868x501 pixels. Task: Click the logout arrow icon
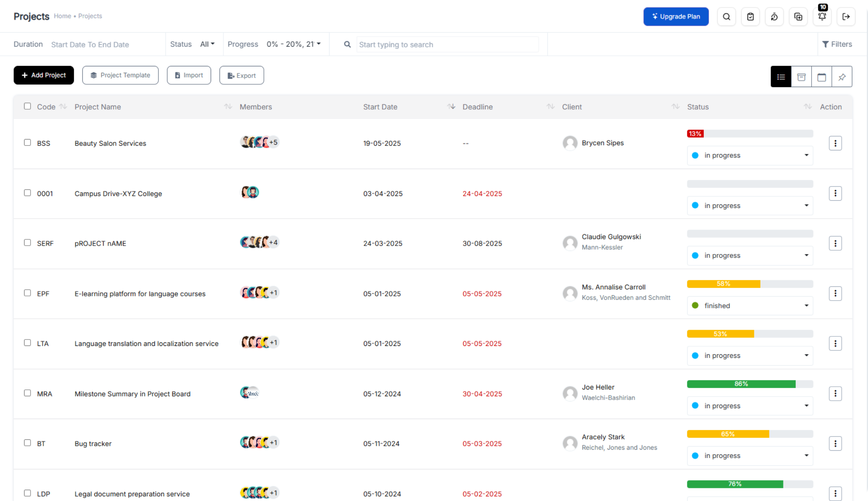click(846, 17)
